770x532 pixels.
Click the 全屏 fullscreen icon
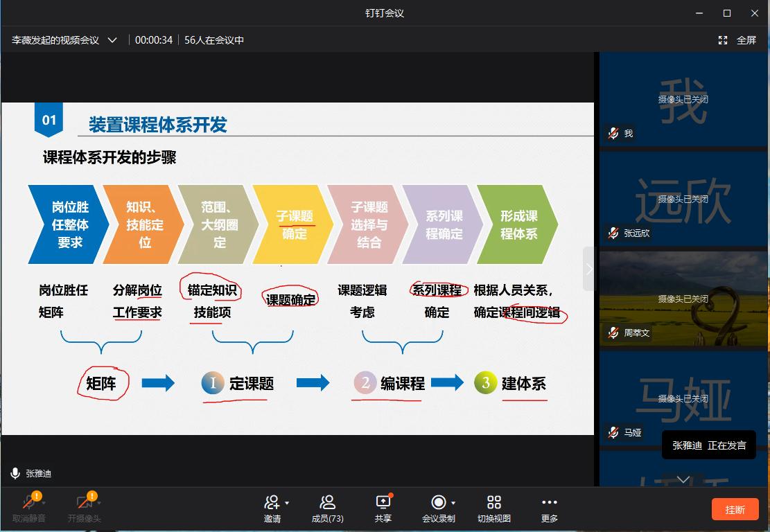point(723,40)
